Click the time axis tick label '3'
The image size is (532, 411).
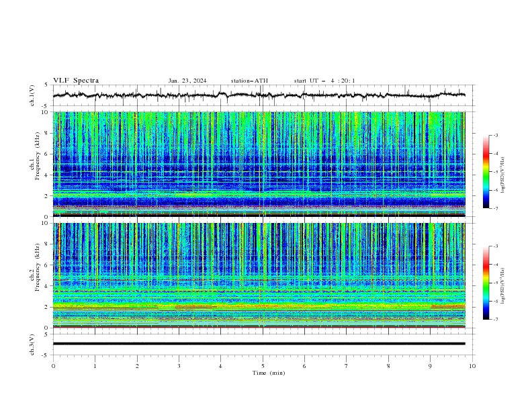pyautogui.click(x=179, y=366)
